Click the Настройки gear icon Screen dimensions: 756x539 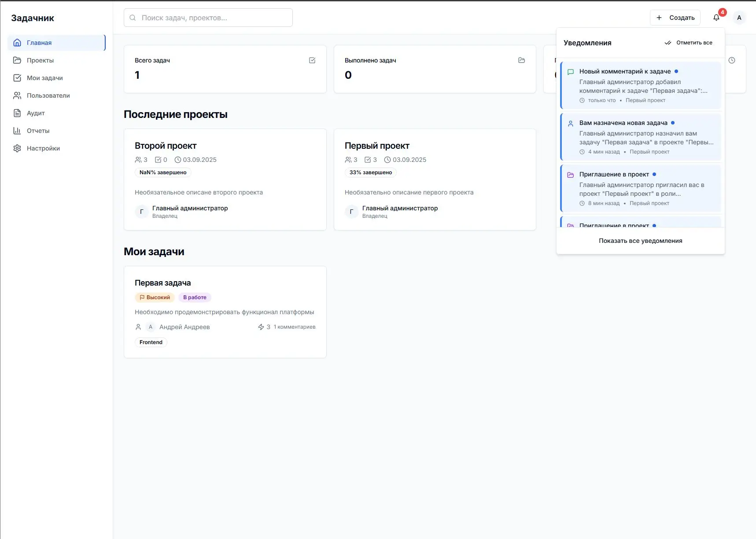coord(17,148)
